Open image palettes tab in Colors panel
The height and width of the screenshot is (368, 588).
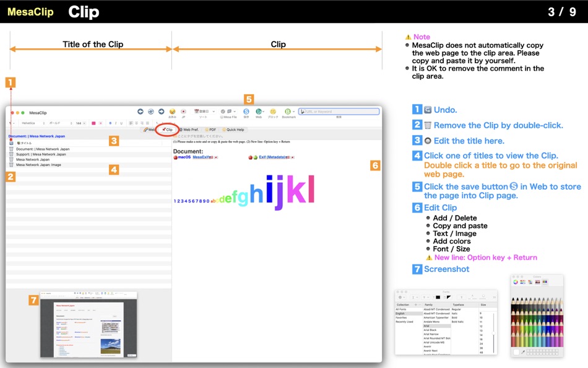tap(538, 282)
